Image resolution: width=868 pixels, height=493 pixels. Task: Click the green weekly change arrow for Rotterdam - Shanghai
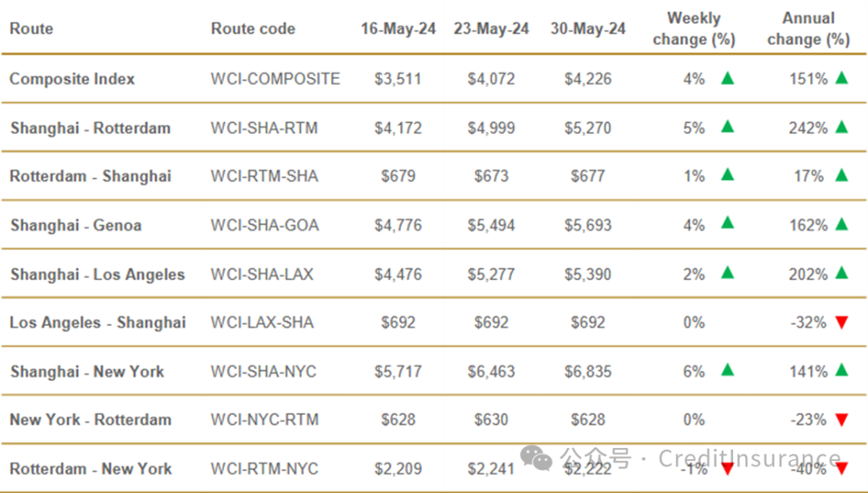coord(727,175)
